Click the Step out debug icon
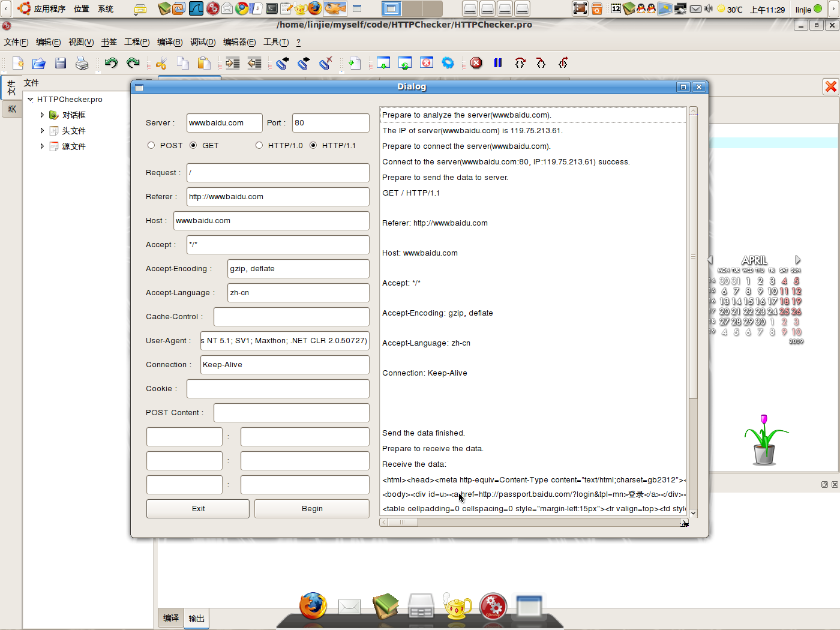 click(563, 63)
